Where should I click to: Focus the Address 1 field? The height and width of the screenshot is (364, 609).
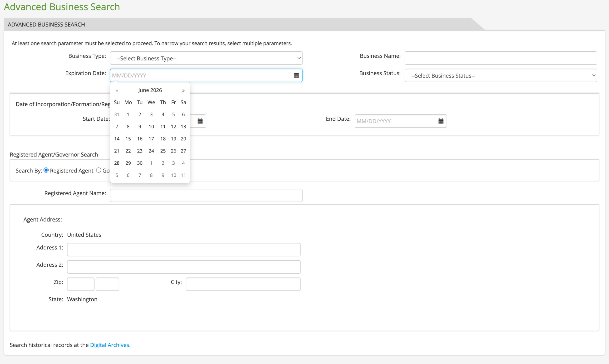[184, 250]
